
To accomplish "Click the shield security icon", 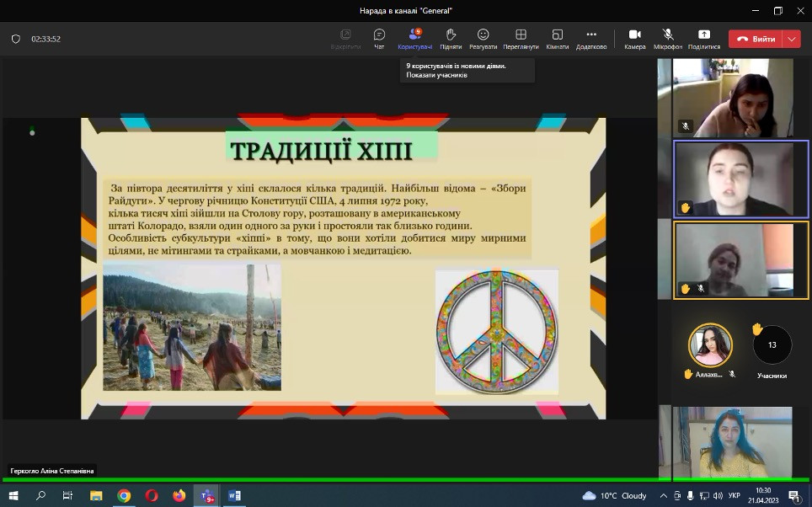I will 15,39.
